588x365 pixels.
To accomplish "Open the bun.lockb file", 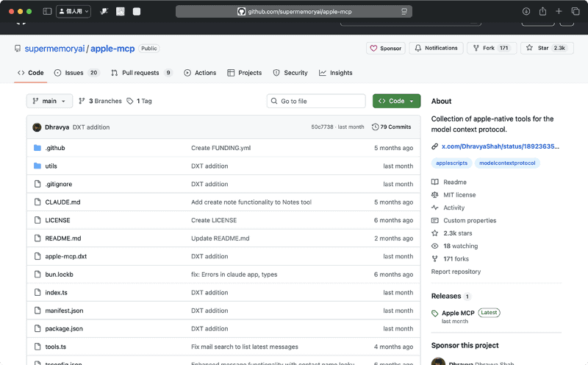I will [x=59, y=274].
